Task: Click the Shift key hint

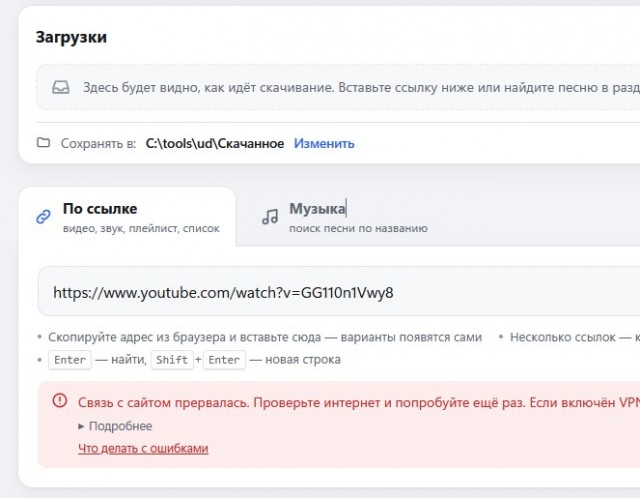Action: (172, 360)
